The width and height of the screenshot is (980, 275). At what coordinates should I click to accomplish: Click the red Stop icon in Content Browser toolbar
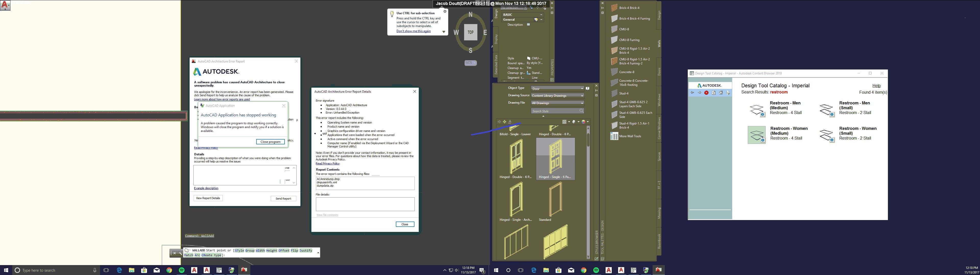point(706,92)
